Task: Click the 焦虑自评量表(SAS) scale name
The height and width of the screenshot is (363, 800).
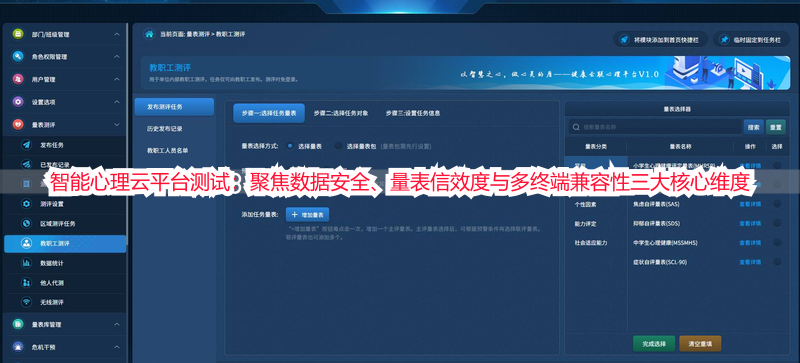Action: coord(656,204)
